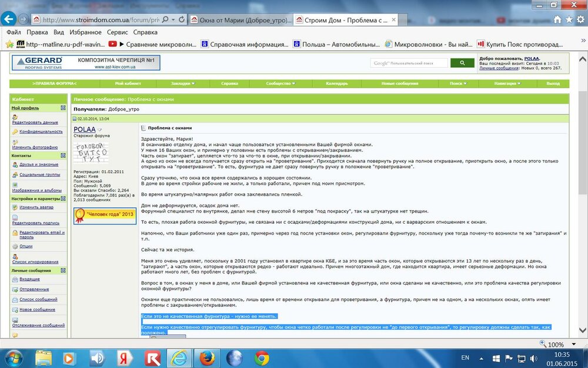Click the vertical scrollbar down arrow
The width and height of the screenshot is (588, 368).
click(x=582, y=330)
